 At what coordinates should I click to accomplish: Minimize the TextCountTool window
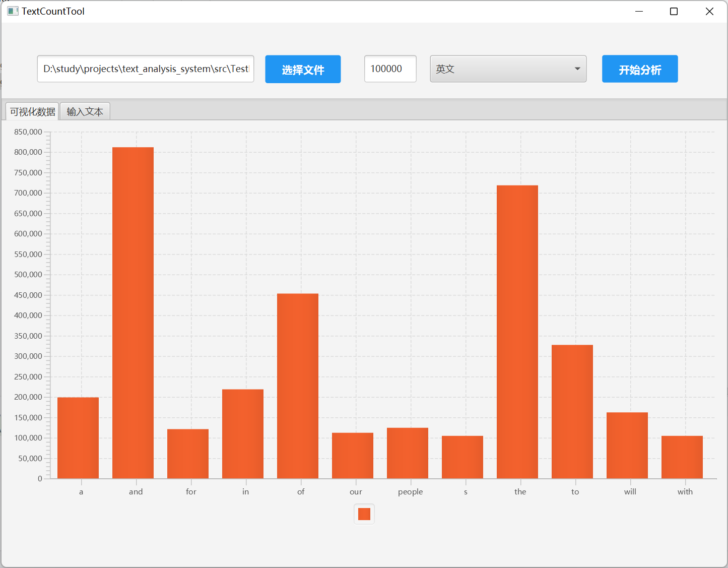[x=639, y=12]
